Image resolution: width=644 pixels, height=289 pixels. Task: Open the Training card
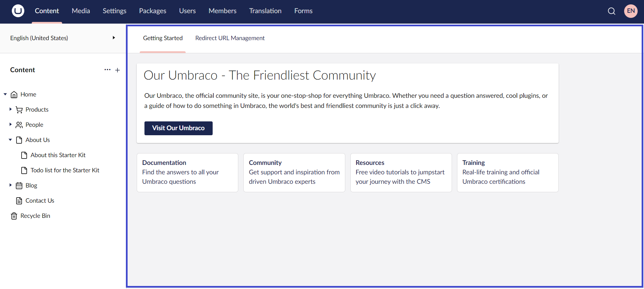click(508, 173)
